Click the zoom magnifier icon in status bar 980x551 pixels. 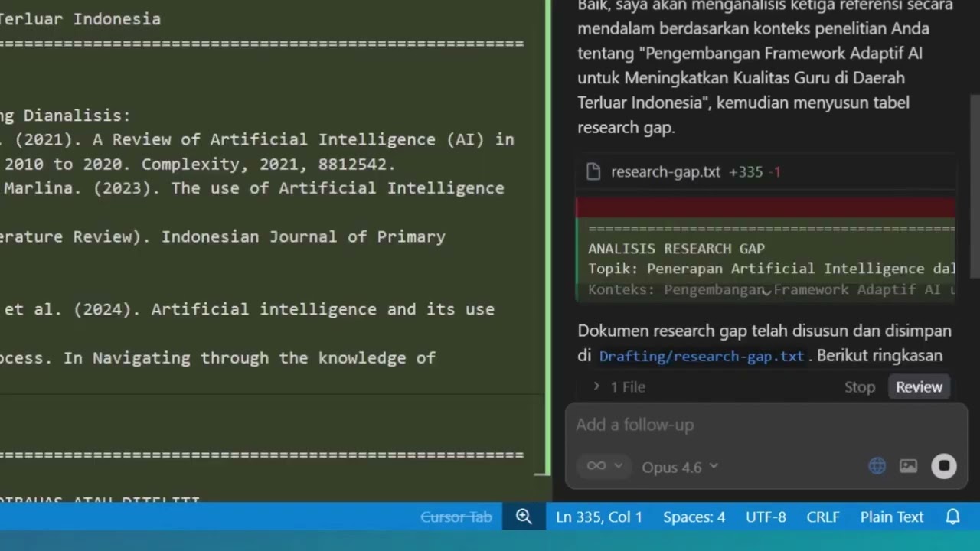tap(524, 517)
